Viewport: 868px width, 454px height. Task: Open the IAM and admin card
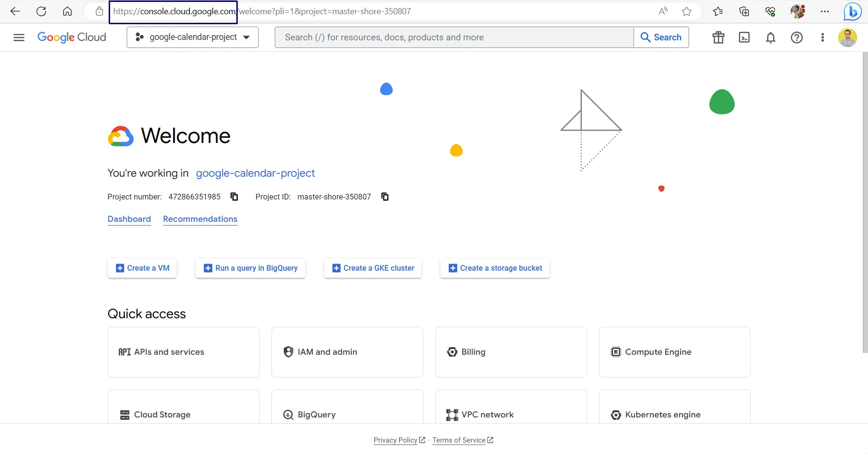point(347,352)
